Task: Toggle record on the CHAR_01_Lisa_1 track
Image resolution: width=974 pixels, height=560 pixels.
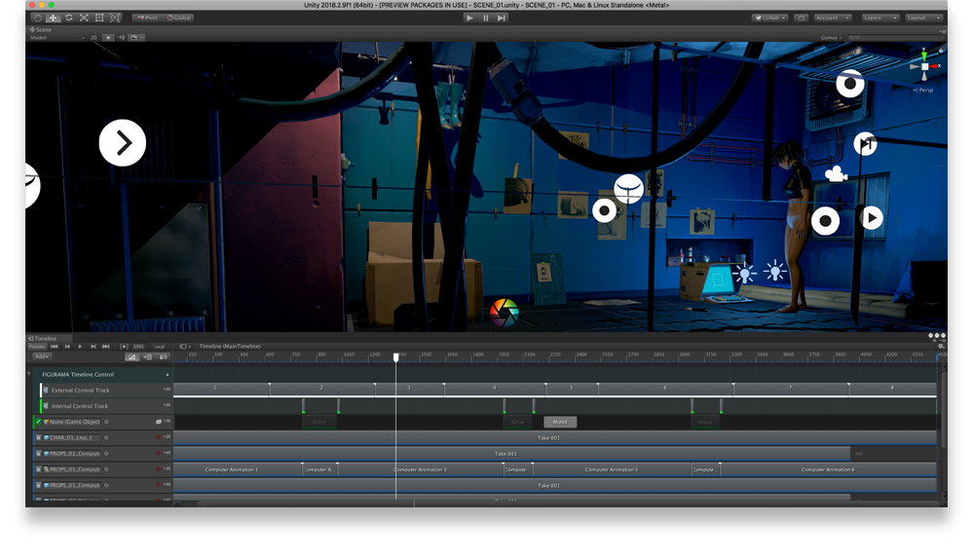Action: click(x=159, y=437)
